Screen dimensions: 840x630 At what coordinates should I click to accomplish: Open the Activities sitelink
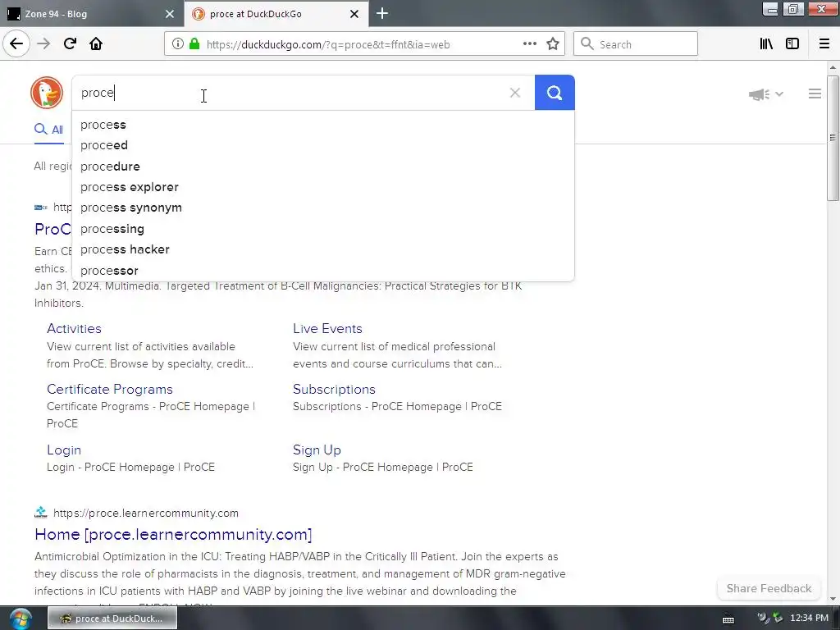[x=74, y=328]
